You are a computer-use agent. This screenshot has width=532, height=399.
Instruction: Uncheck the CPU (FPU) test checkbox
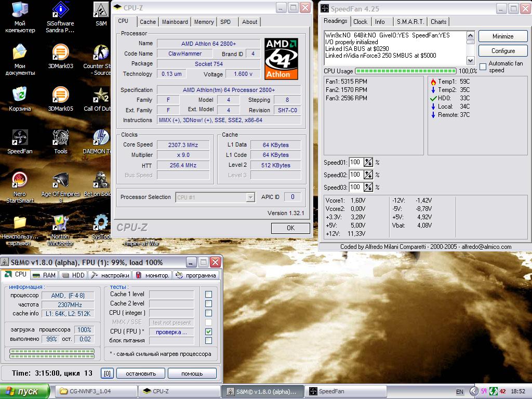point(209,331)
